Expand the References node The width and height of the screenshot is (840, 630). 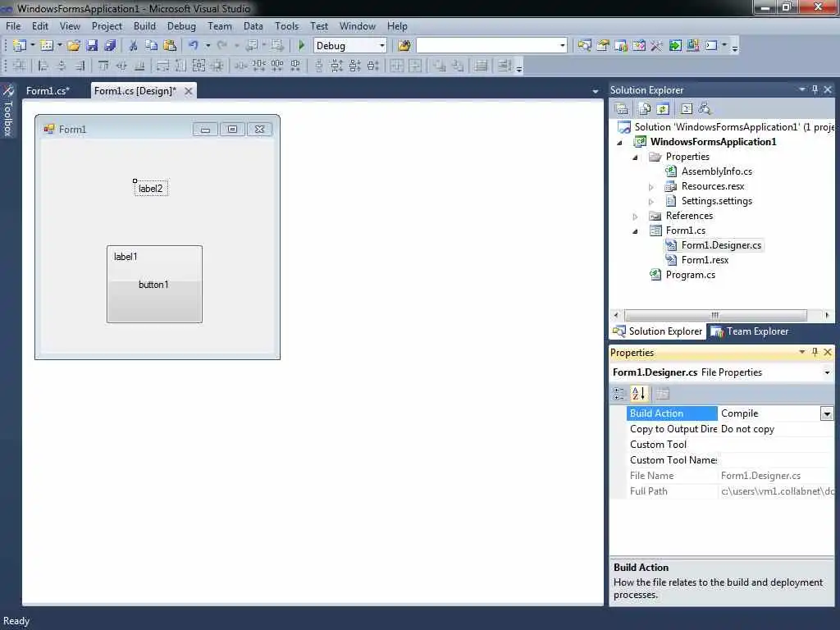point(636,217)
